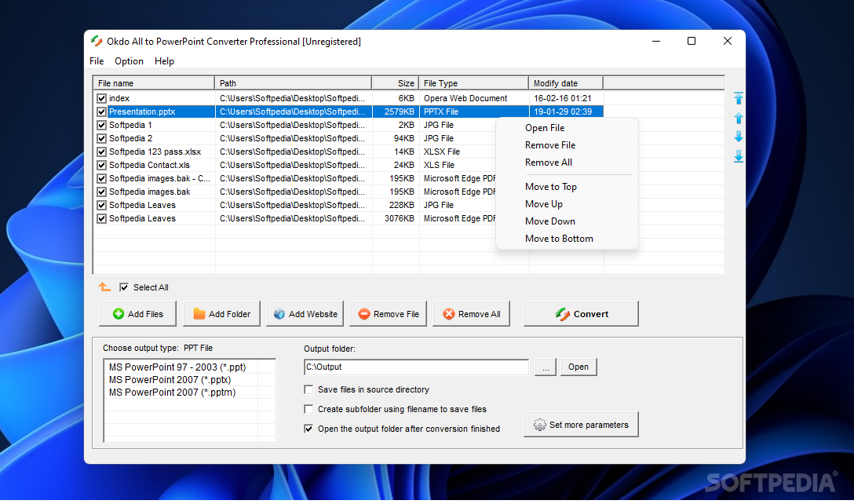Screen dimensions: 854x504
Task: Open the File menu
Action: (97, 61)
